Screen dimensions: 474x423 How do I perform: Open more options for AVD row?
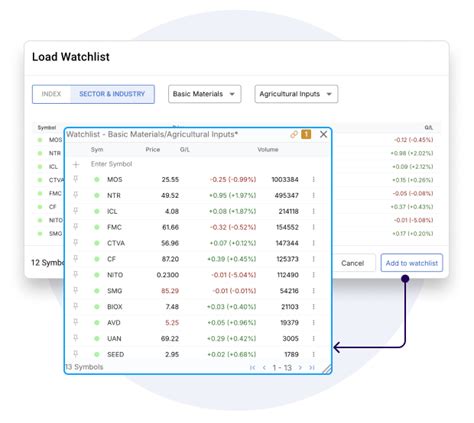click(314, 323)
